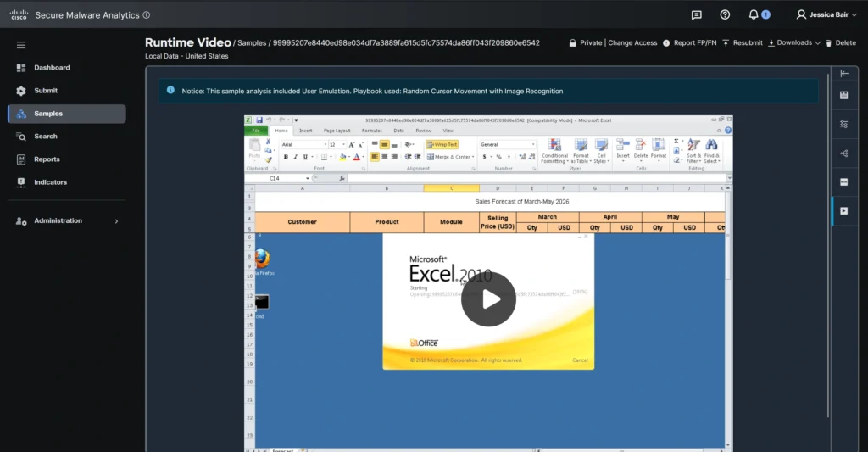Open the notifications bell
This screenshot has width=868, height=452.
(x=754, y=14)
